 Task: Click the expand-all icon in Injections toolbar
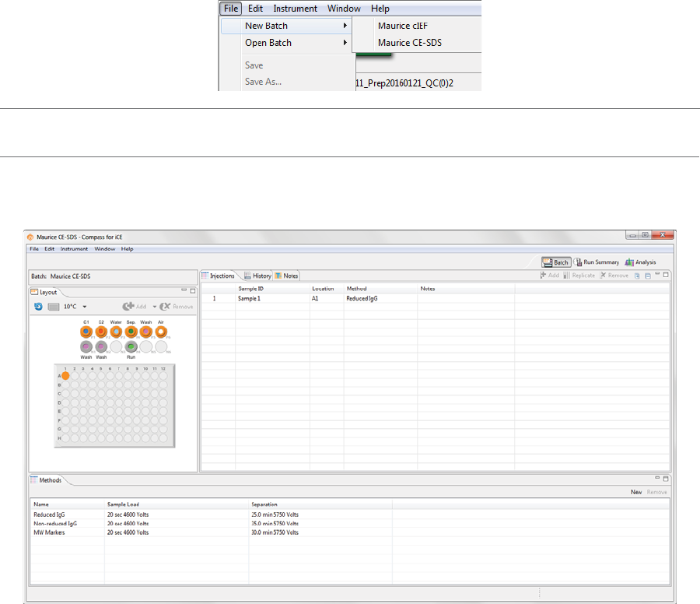pos(637,276)
